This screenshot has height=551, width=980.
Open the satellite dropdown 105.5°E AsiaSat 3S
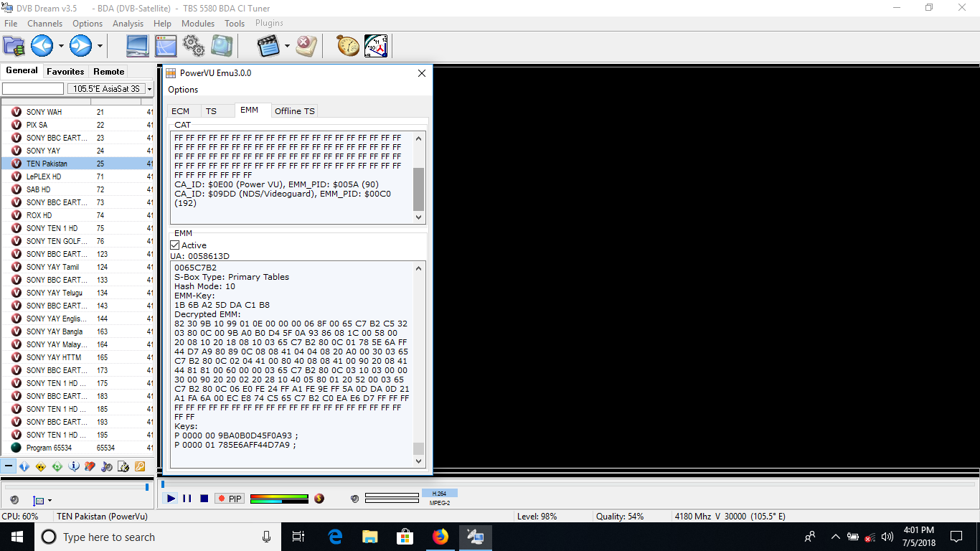[x=110, y=89]
